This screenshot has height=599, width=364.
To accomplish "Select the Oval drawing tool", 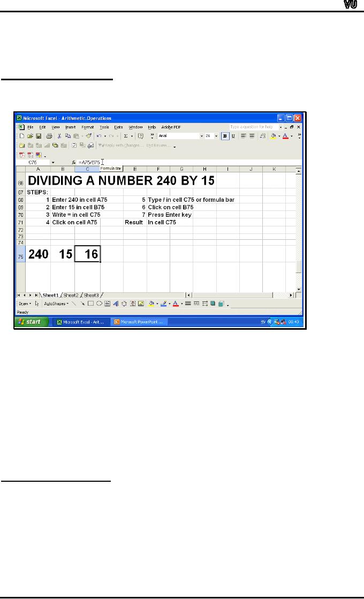I will pos(99,304).
